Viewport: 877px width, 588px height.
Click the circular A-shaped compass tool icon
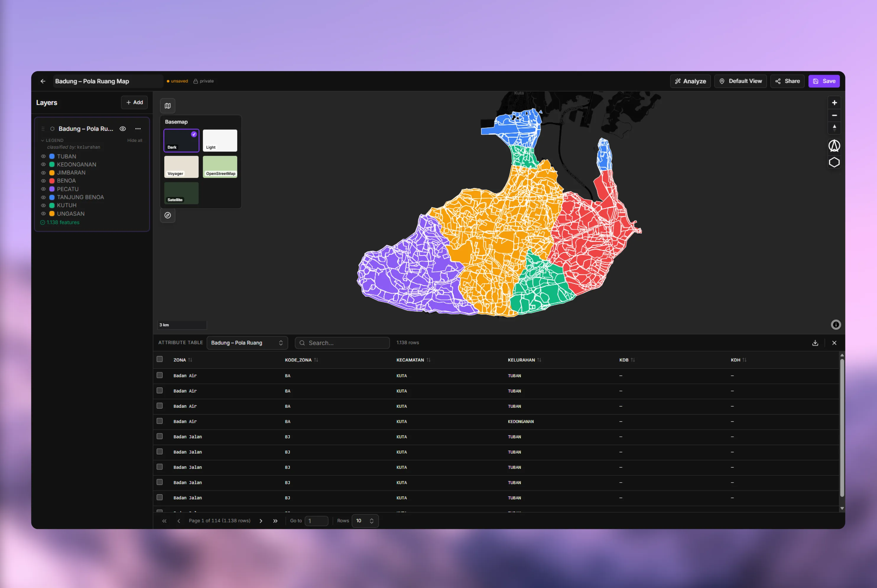coord(834,146)
